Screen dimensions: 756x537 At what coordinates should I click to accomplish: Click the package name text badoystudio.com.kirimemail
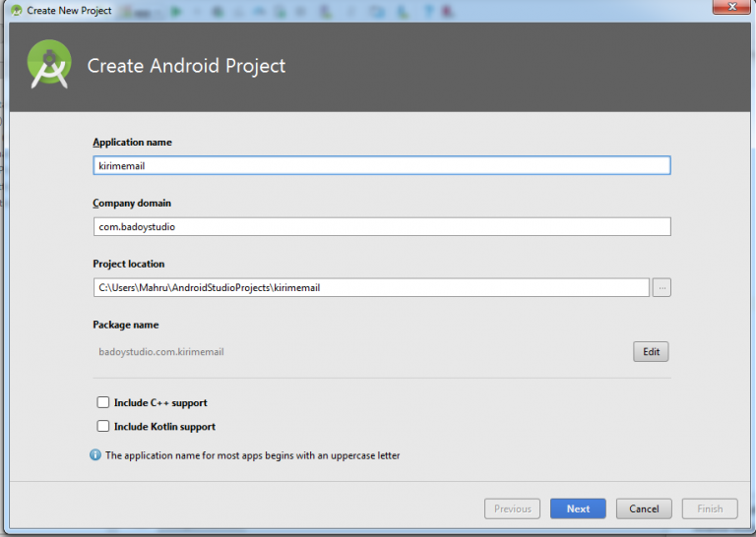(x=161, y=351)
